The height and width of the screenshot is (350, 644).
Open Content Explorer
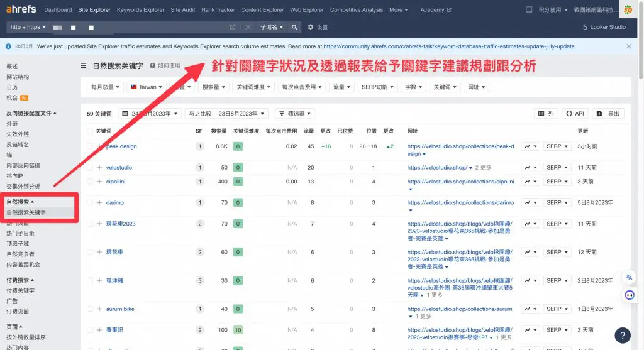pyautogui.click(x=262, y=10)
